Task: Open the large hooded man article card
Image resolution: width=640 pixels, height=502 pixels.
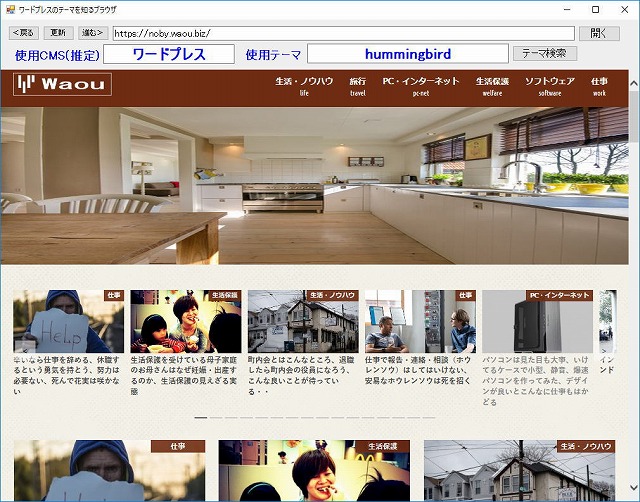Action: tap(109, 471)
